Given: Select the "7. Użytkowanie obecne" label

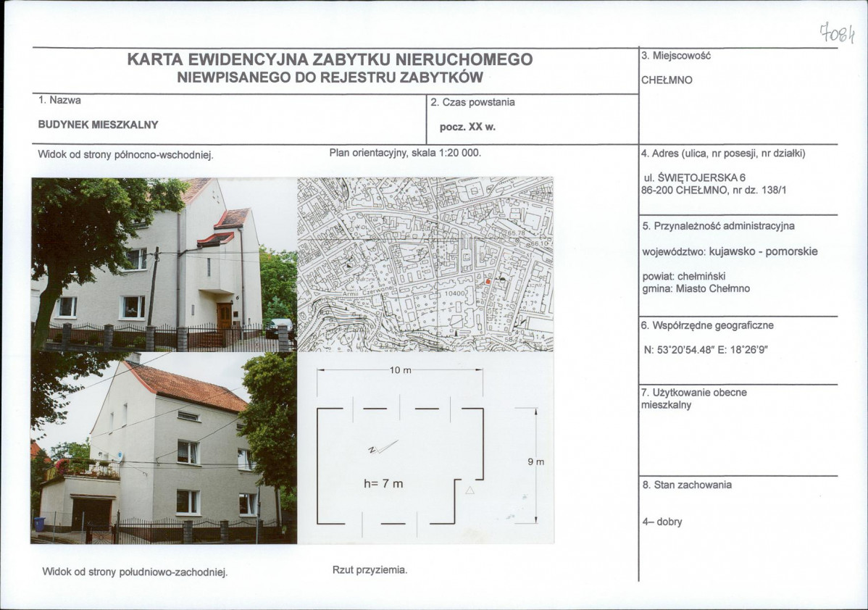Looking at the screenshot, I should (x=693, y=393).
